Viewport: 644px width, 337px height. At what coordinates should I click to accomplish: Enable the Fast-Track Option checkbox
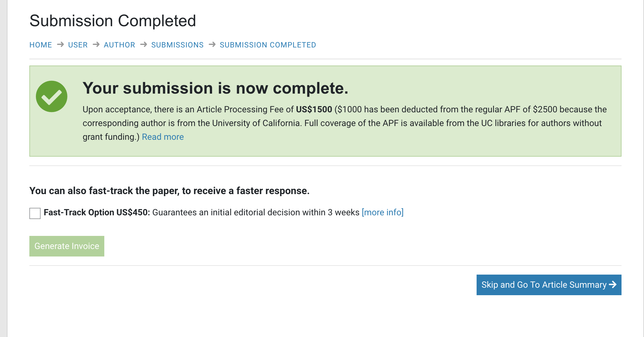pyautogui.click(x=35, y=213)
